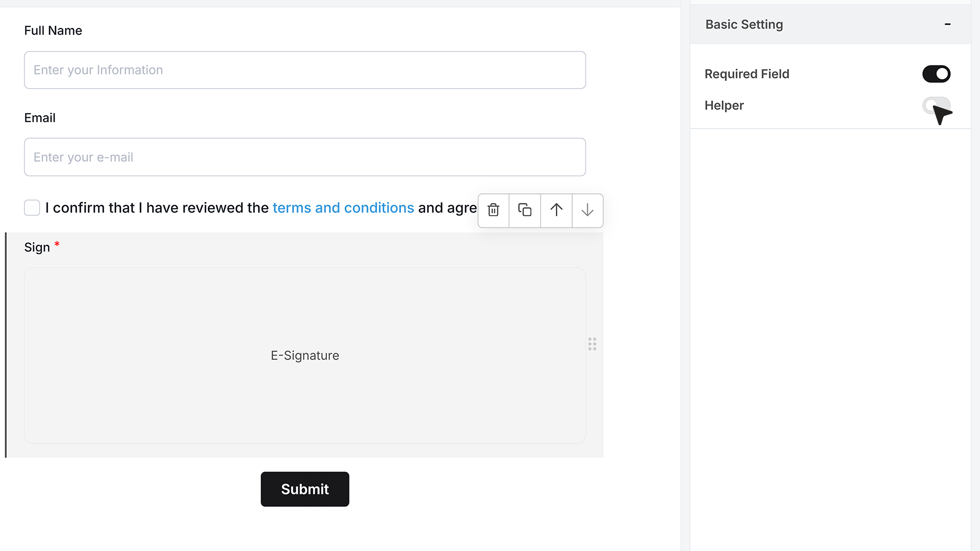Image resolution: width=980 pixels, height=551 pixels.
Task: Open the terms and conditions link
Action: click(343, 208)
